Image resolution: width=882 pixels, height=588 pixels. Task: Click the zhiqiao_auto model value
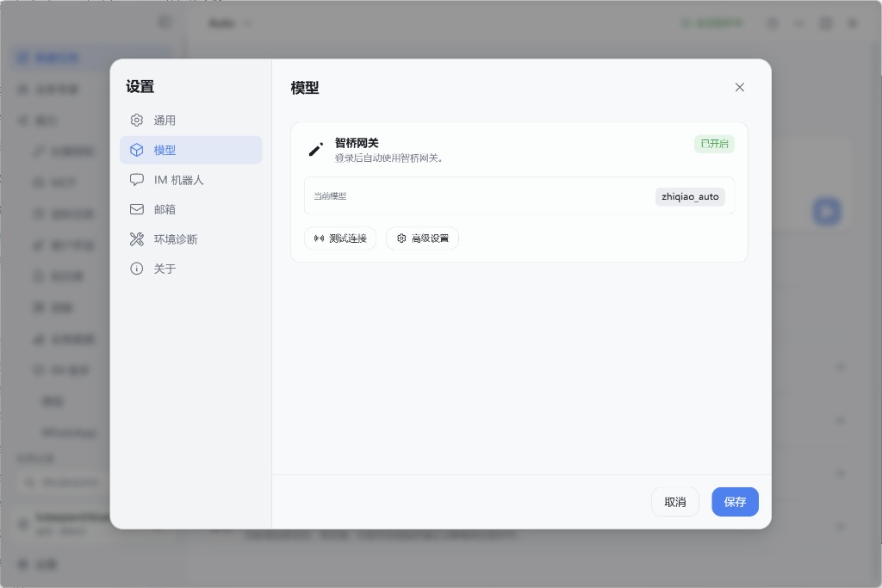click(x=690, y=197)
